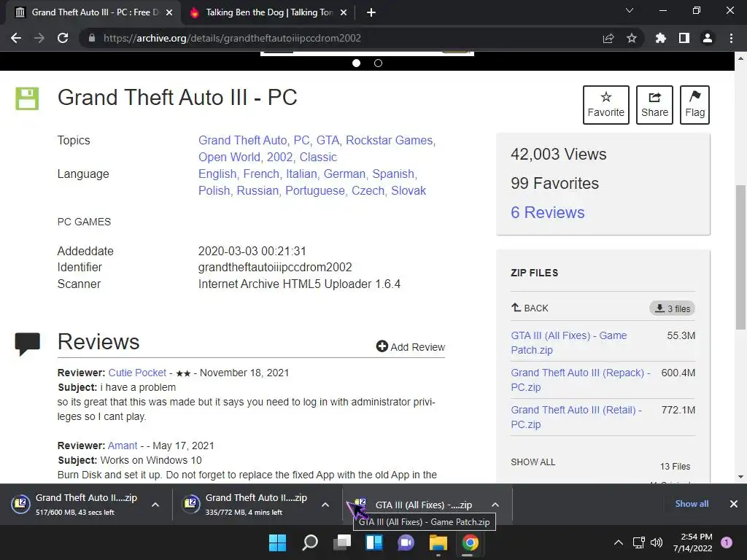Screen dimensions: 747x560
Task: Open the Rockstar Games topic link
Action: pos(390,141)
